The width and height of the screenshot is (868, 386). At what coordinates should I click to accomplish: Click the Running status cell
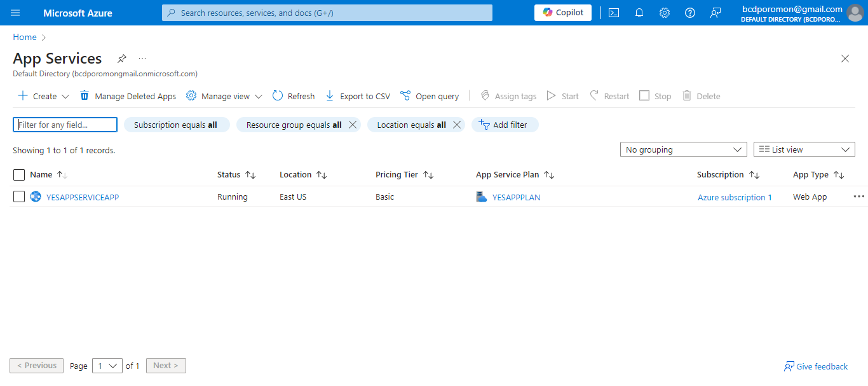pyautogui.click(x=233, y=196)
